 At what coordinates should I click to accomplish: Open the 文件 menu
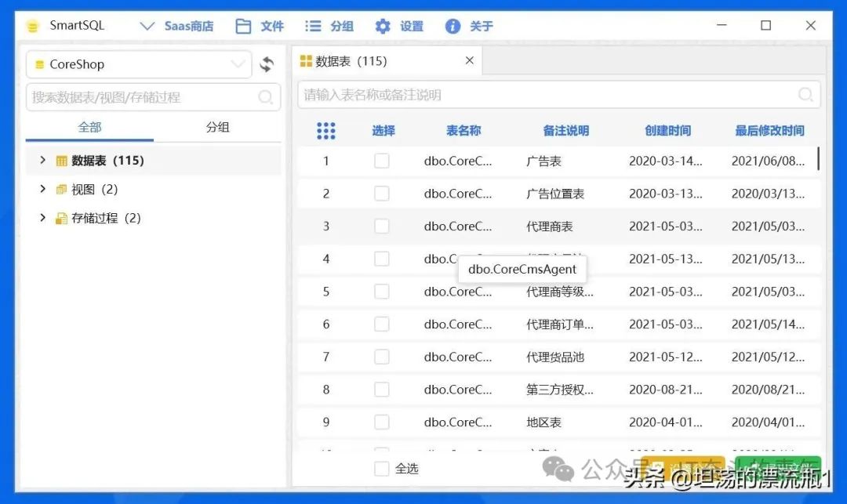coord(271,26)
